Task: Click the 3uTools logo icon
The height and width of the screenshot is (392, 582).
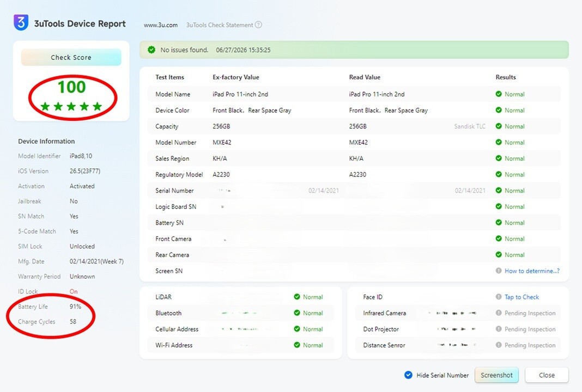Action: click(21, 23)
